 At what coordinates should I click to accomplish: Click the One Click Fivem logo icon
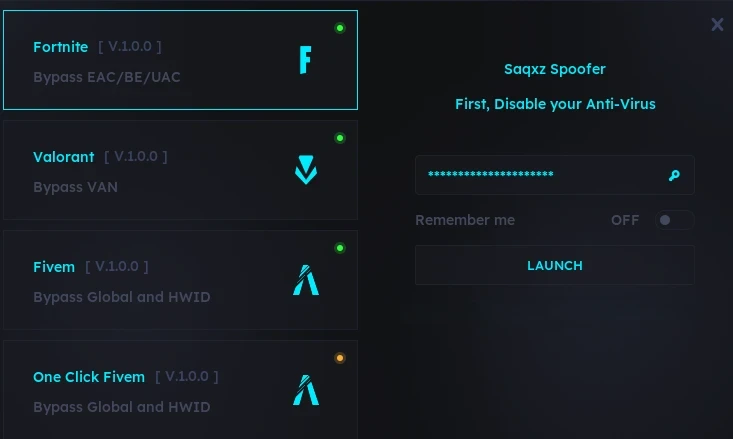tap(305, 389)
